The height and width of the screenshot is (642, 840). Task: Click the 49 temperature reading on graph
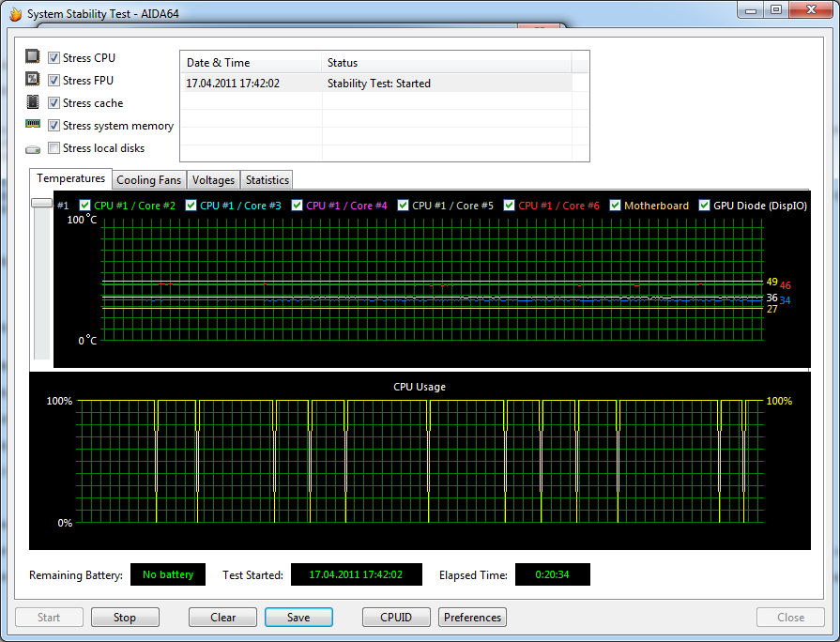click(x=771, y=282)
